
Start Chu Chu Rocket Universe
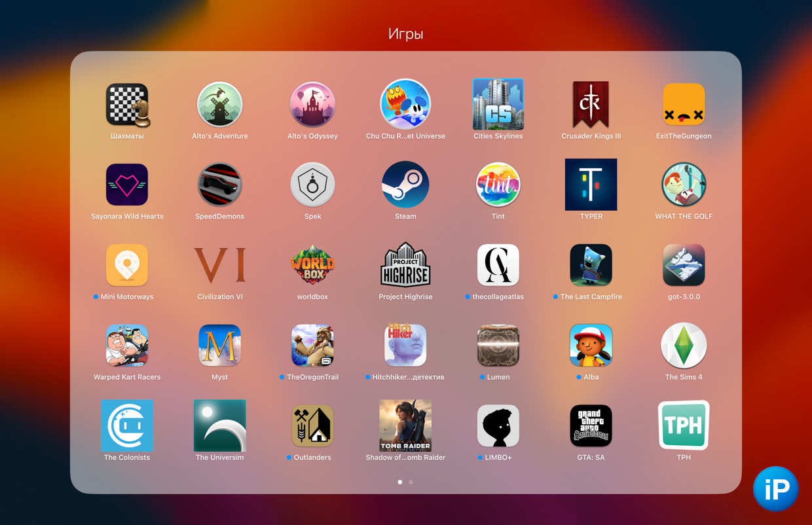(x=405, y=105)
